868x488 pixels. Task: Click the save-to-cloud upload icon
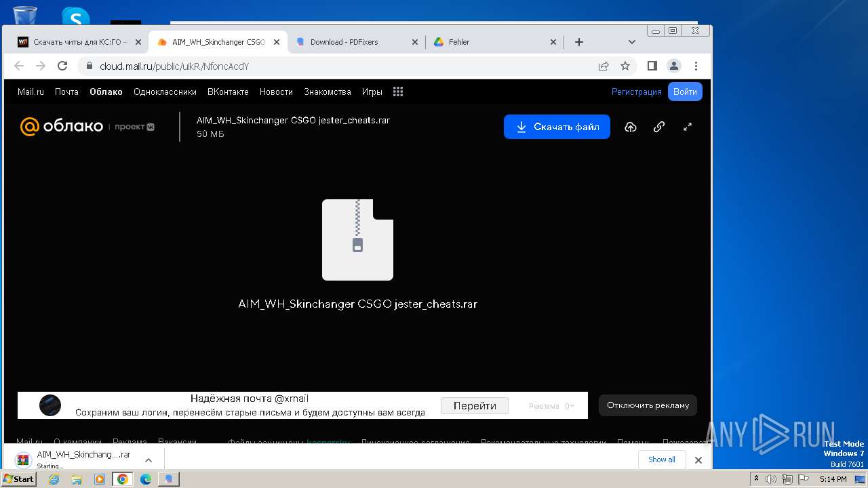631,127
